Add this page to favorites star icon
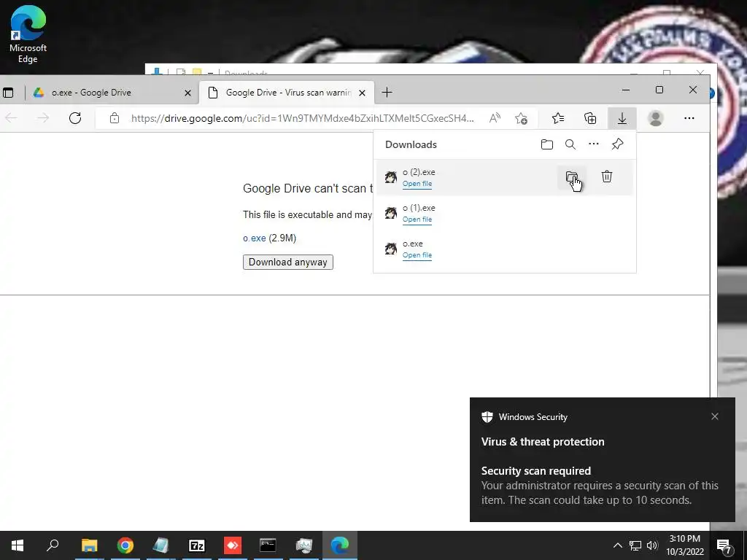747x560 pixels. point(521,118)
